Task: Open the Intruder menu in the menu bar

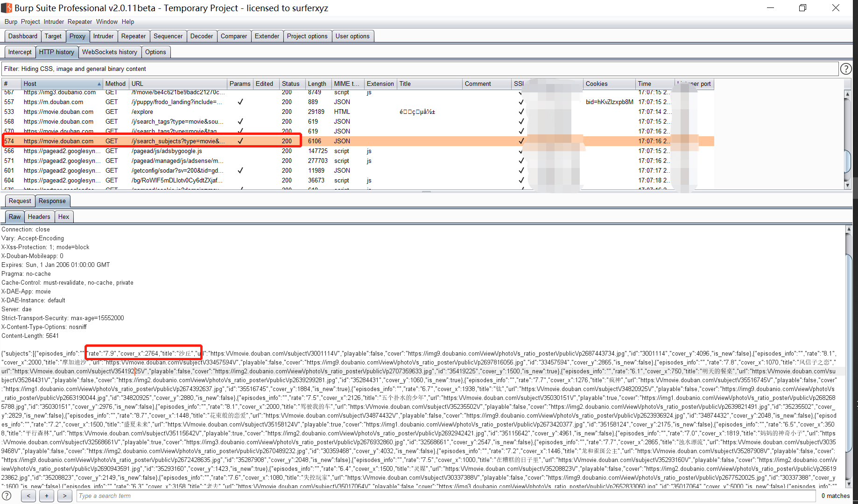Action: (54, 21)
